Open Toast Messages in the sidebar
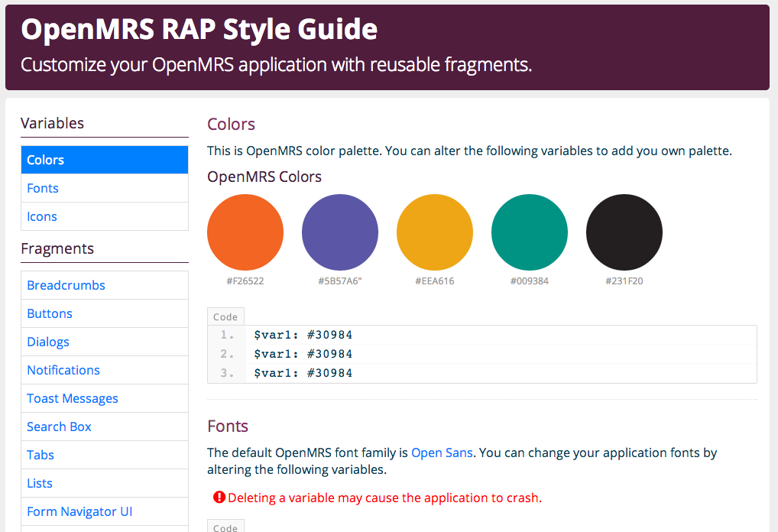 [x=105, y=398]
